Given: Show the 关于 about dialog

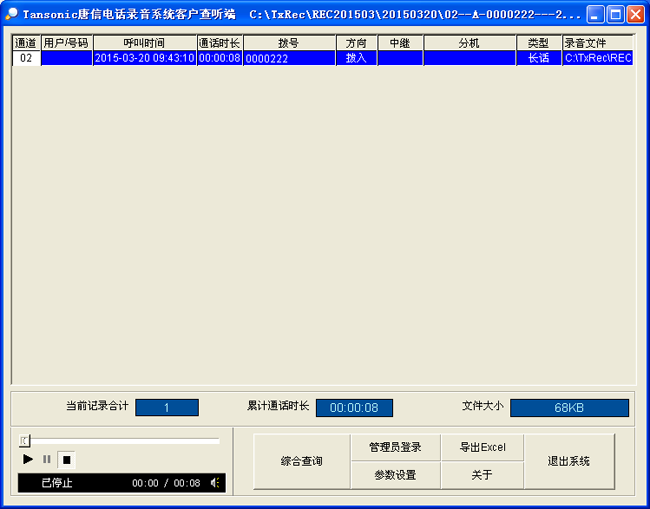Looking at the screenshot, I should [482, 475].
